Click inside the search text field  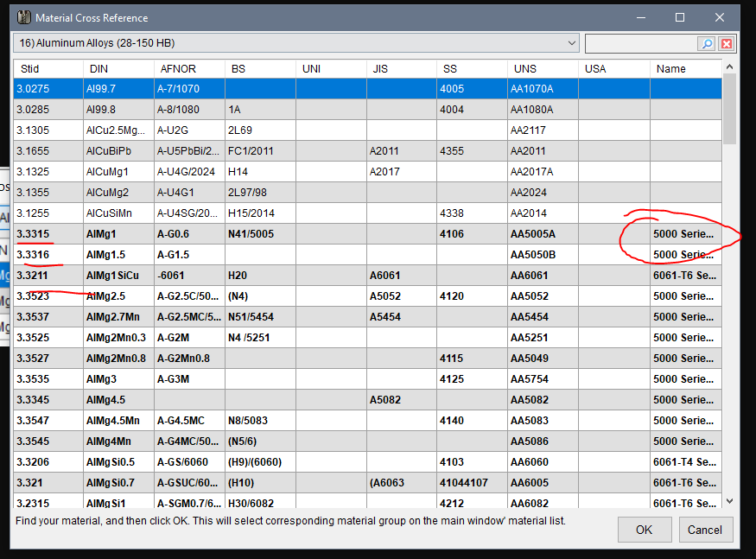point(641,44)
